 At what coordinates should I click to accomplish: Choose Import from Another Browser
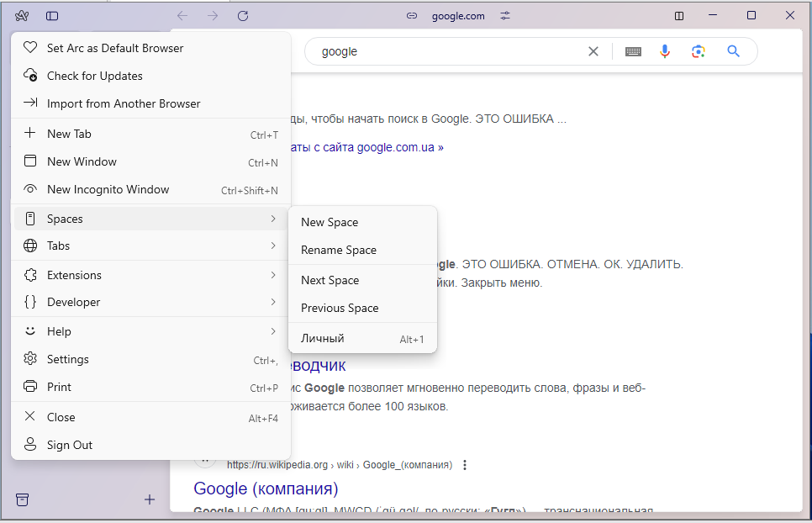pyautogui.click(x=150, y=103)
